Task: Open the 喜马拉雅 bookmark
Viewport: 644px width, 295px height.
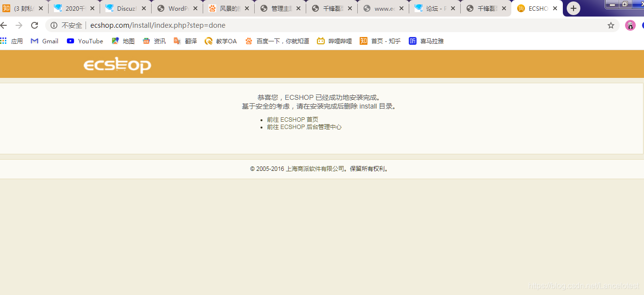Action: click(x=426, y=41)
